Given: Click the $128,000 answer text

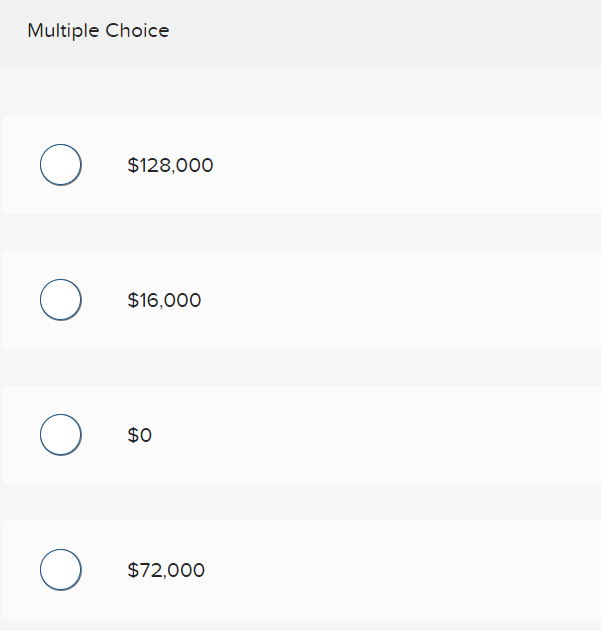Looking at the screenshot, I should 170,166.
